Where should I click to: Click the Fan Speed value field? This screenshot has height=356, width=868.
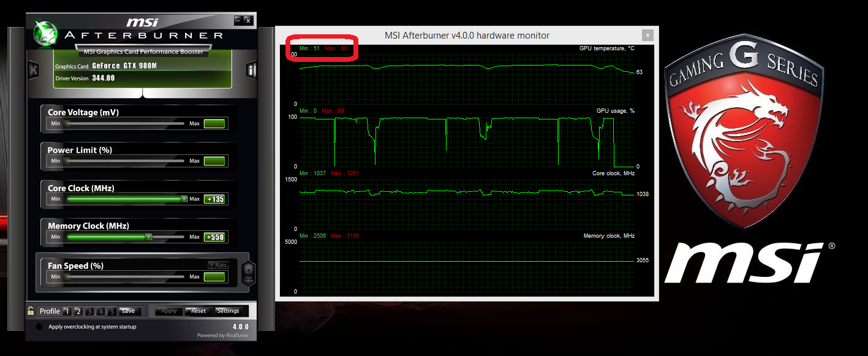pos(214,277)
